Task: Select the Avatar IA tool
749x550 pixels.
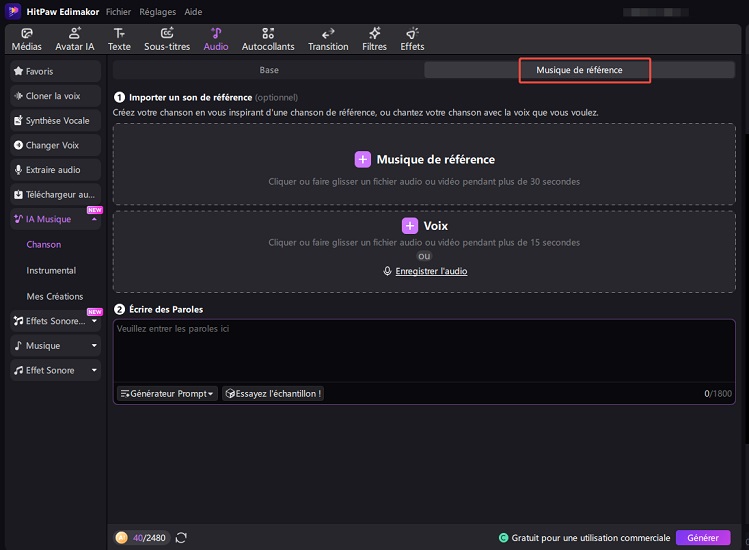Action: pyautogui.click(x=74, y=39)
